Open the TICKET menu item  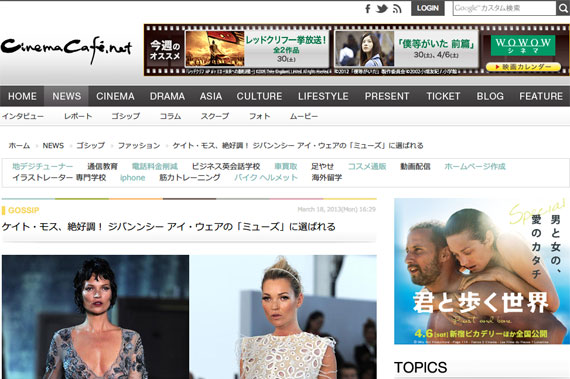click(443, 96)
